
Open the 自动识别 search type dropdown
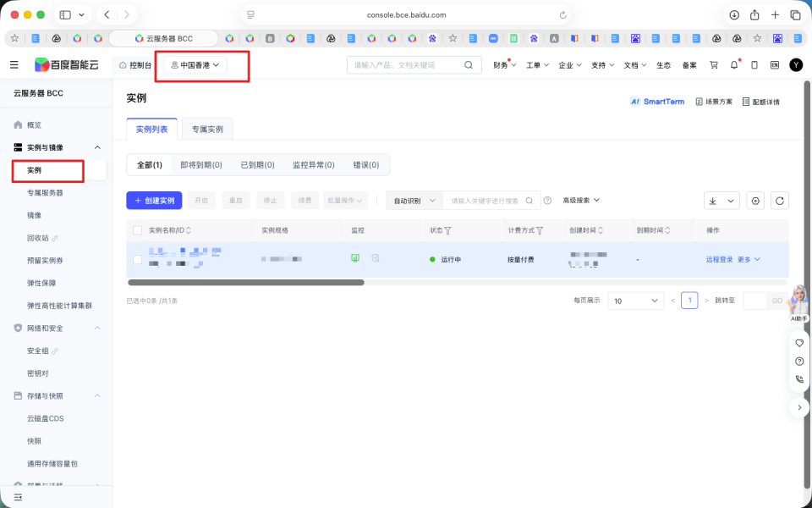pos(414,201)
